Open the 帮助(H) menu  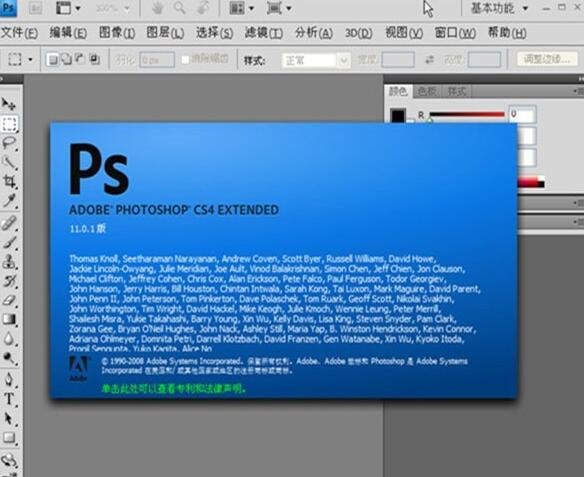point(507,33)
